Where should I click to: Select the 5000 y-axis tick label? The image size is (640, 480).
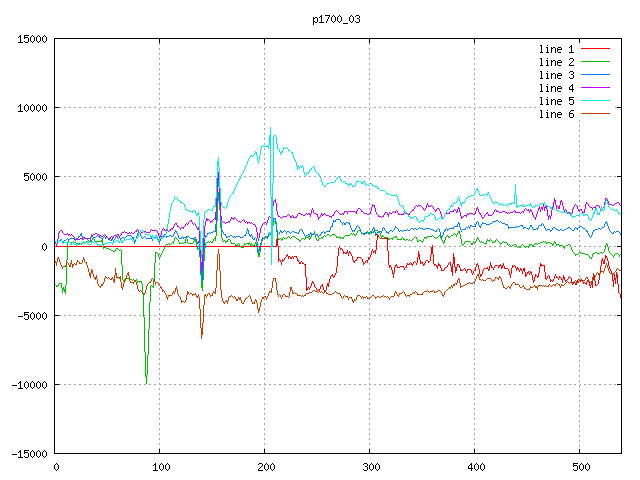pyautogui.click(x=34, y=177)
